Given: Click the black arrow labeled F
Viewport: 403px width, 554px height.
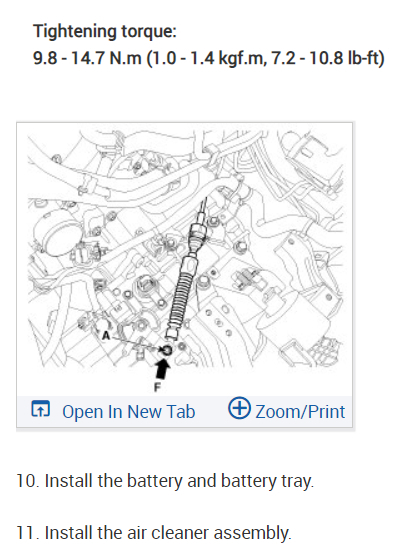Looking at the screenshot, I should click(162, 369).
